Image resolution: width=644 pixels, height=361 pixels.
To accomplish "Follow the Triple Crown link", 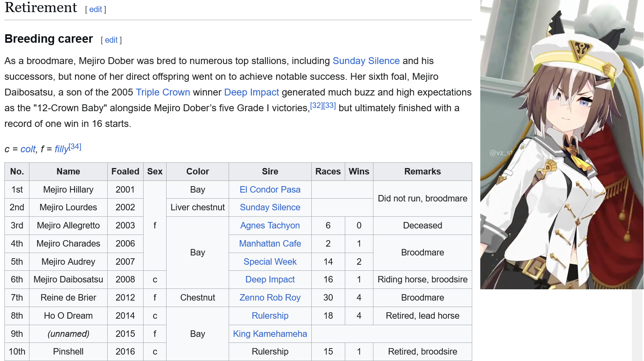I will (x=163, y=92).
